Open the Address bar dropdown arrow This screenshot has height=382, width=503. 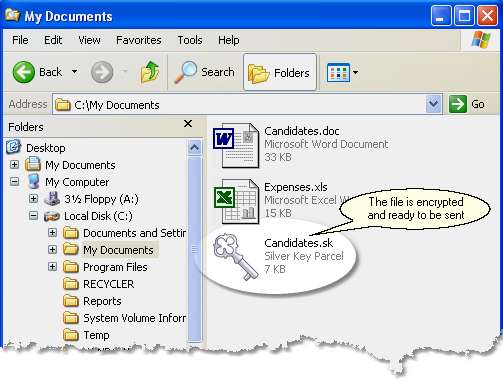(x=434, y=104)
